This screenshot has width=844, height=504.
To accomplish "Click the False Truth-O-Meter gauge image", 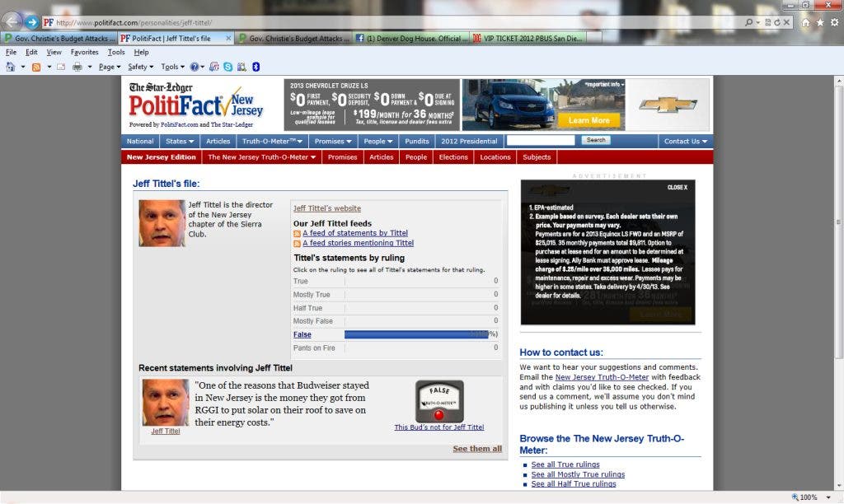I will [439, 401].
